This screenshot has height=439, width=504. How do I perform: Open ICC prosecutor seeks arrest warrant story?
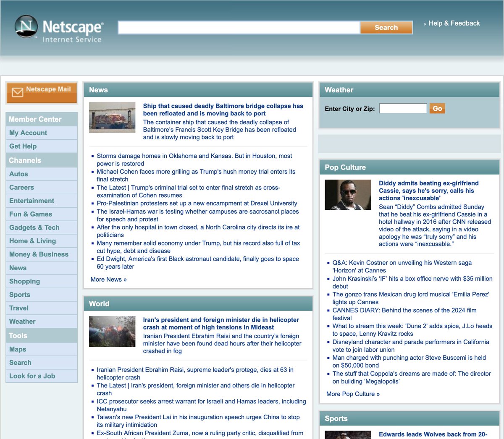pyautogui.click(x=202, y=405)
